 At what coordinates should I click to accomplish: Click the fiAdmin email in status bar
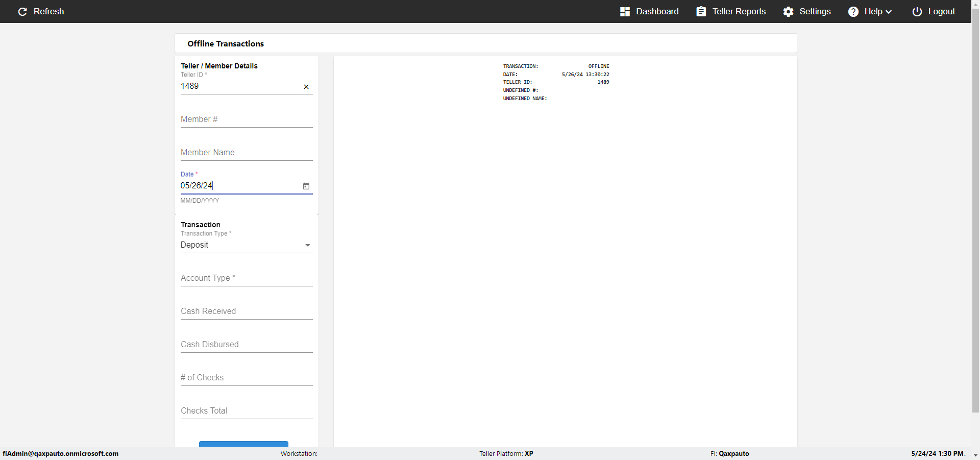point(61,454)
